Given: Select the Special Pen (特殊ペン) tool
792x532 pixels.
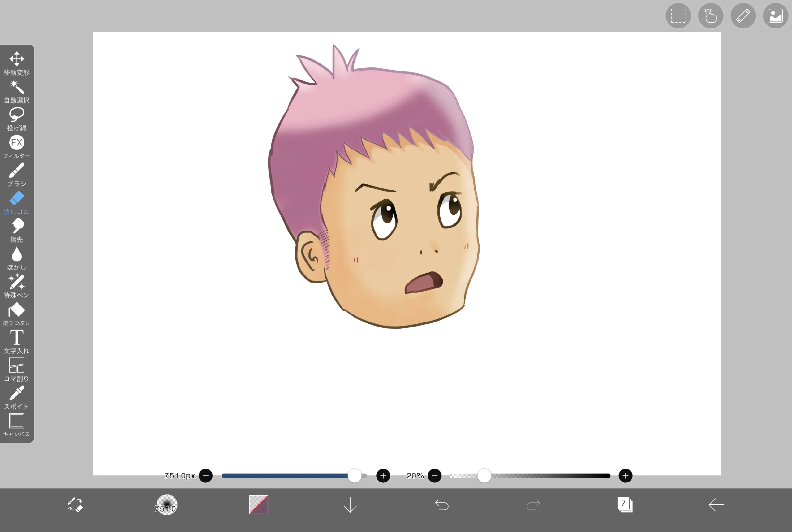Looking at the screenshot, I should (x=16, y=286).
